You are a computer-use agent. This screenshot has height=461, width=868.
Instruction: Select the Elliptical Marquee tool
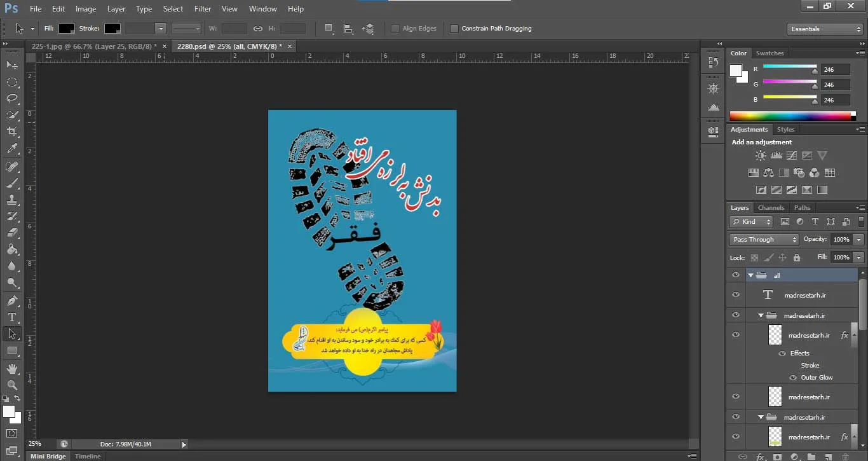click(x=12, y=82)
